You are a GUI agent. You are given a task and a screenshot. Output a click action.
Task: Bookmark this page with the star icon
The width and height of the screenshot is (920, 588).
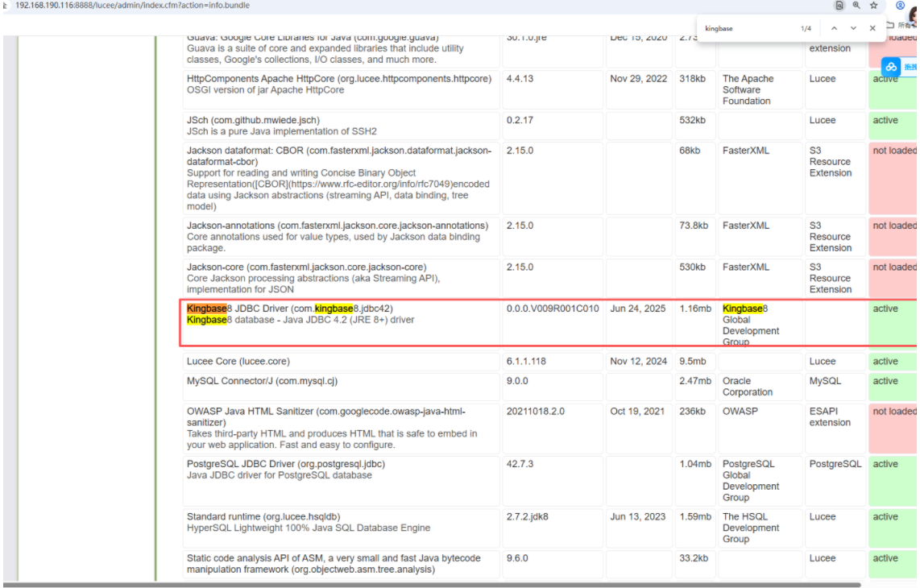tap(873, 5)
